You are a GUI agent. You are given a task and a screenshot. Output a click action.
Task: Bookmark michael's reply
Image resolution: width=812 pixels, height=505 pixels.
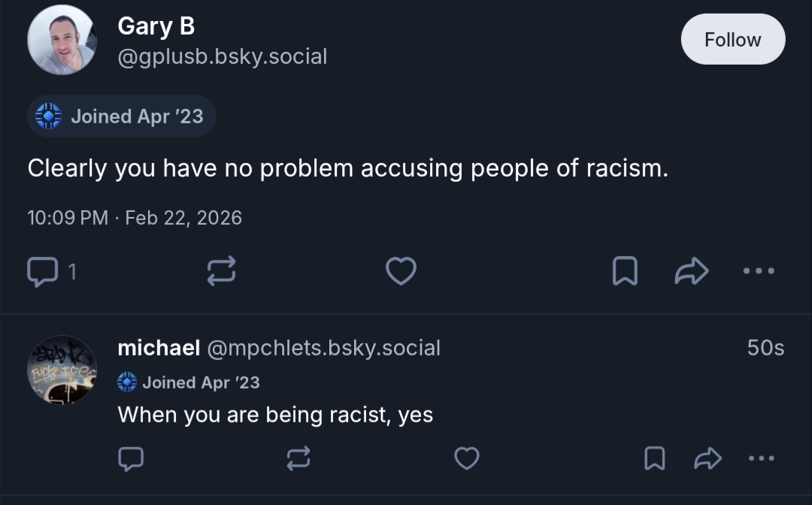click(x=655, y=458)
